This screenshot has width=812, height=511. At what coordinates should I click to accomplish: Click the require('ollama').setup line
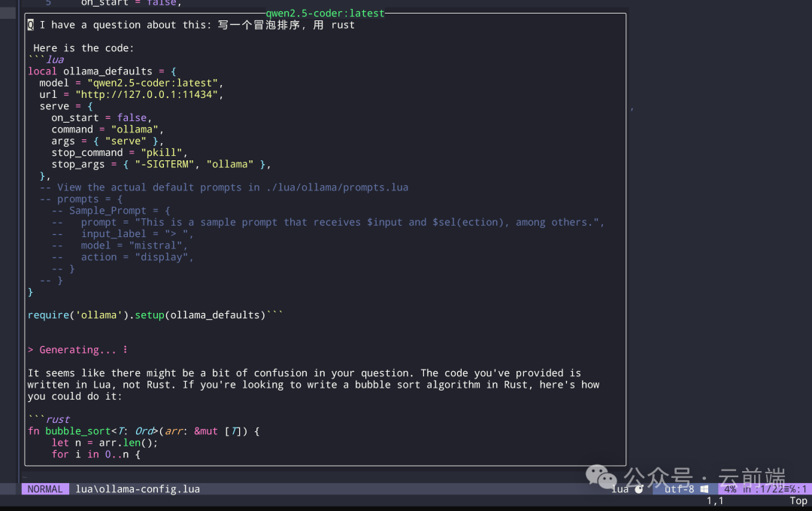156,315
